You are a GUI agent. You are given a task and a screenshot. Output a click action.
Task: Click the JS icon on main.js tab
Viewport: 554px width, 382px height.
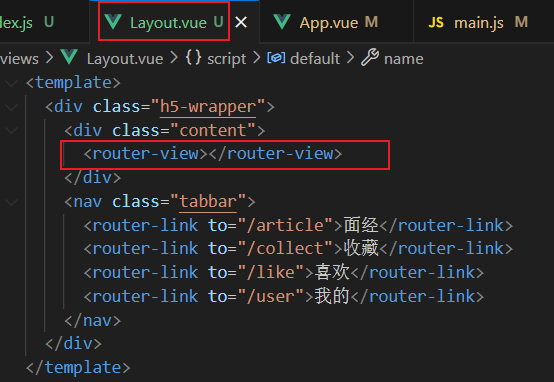click(x=436, y=23)
